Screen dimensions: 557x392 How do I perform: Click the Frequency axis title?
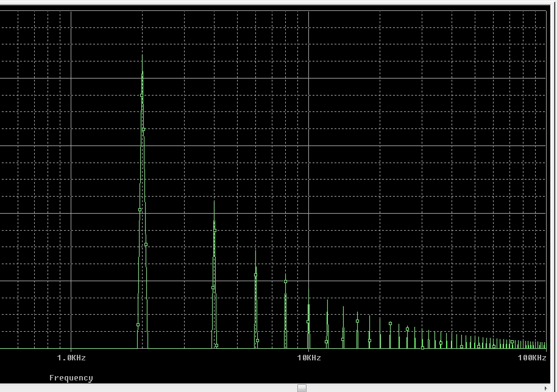coord(71,378)
